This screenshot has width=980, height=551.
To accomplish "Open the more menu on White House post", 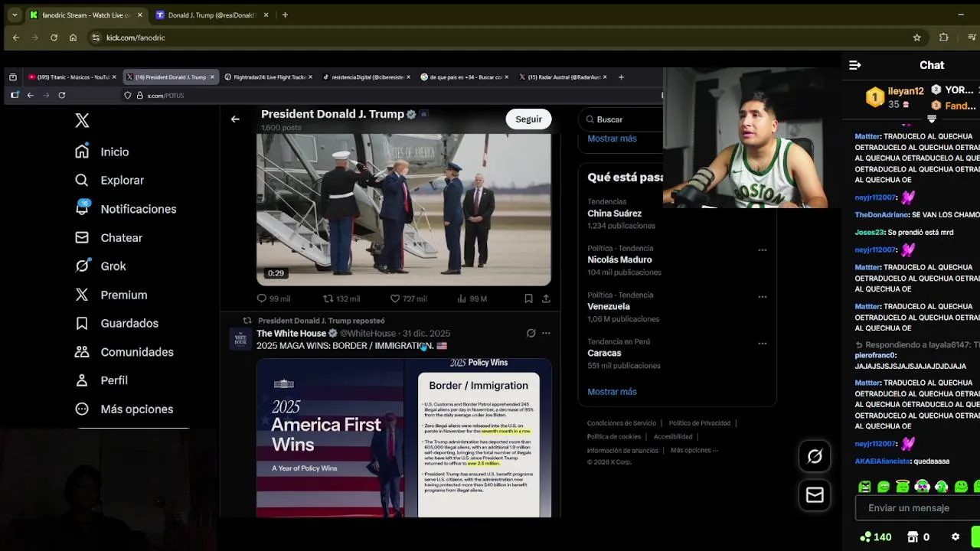I will 546,333.
